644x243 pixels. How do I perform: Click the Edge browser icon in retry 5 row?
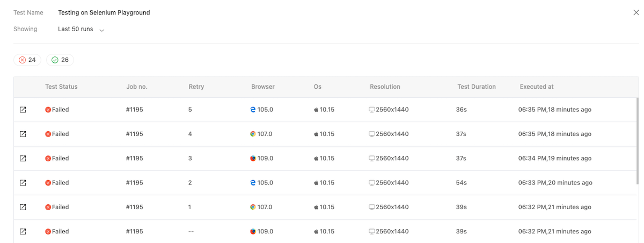tap(253, 110)
